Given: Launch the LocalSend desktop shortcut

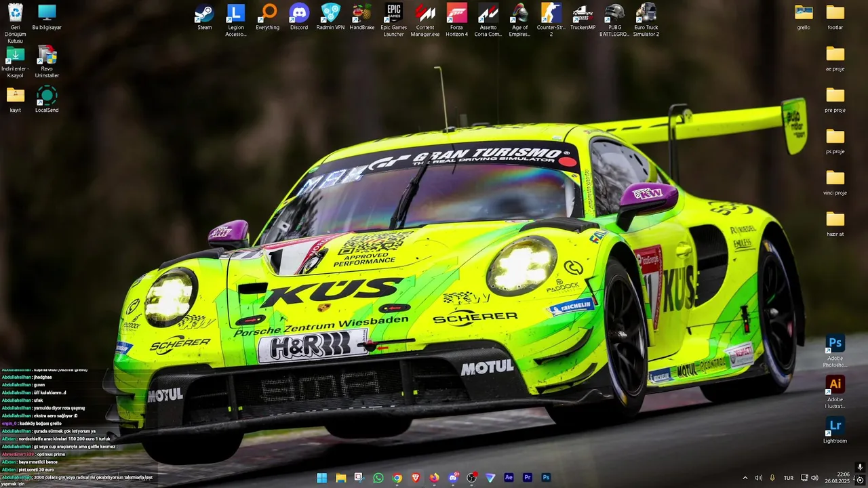Looking at the screenshot, I should click(47, 99).
